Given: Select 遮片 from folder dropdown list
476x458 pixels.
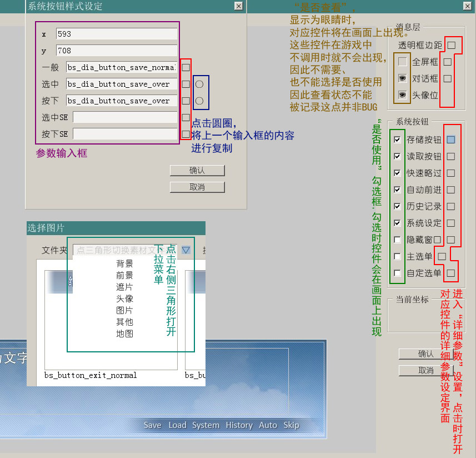Looking at the screenshot, I should tap(124, 287).
